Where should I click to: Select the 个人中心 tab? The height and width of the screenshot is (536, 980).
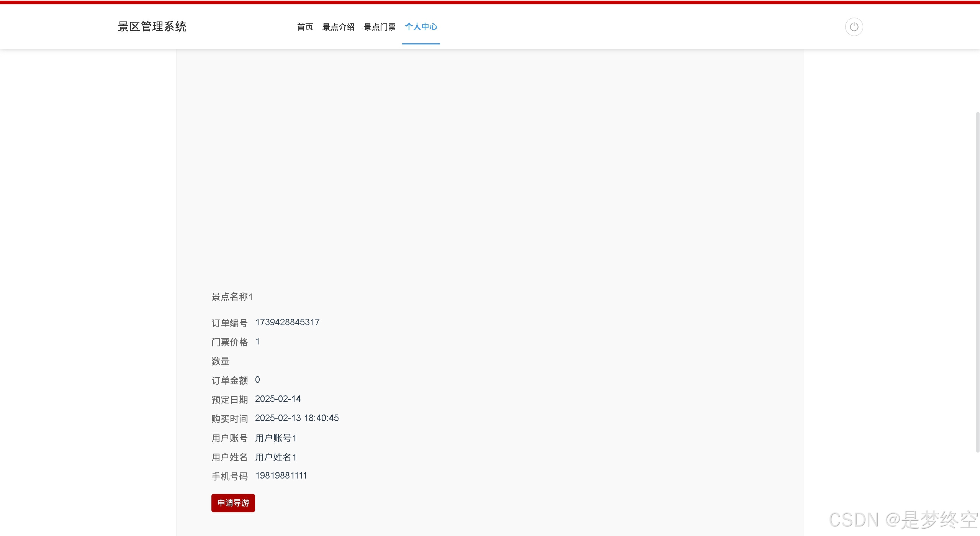pos(421,27)
